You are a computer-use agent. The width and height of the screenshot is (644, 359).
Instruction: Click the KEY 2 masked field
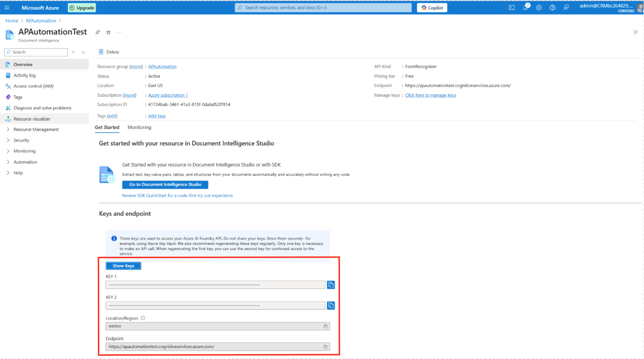point(215,305)
